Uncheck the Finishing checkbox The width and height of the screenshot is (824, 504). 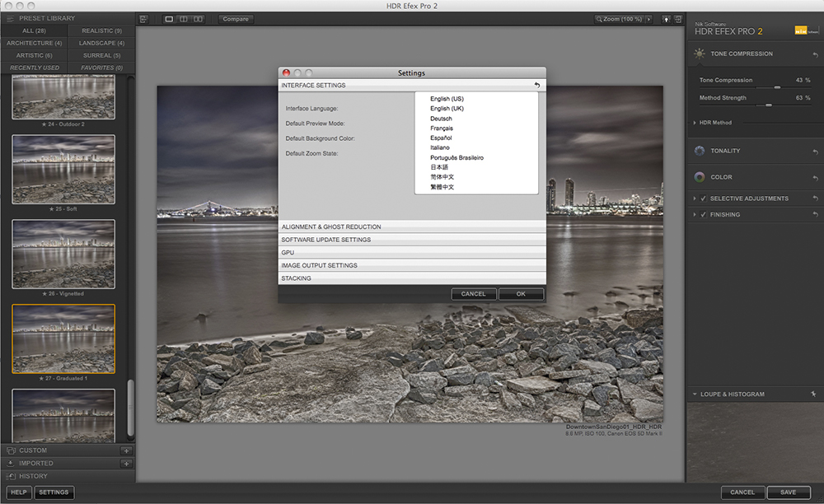coord(703,214)
